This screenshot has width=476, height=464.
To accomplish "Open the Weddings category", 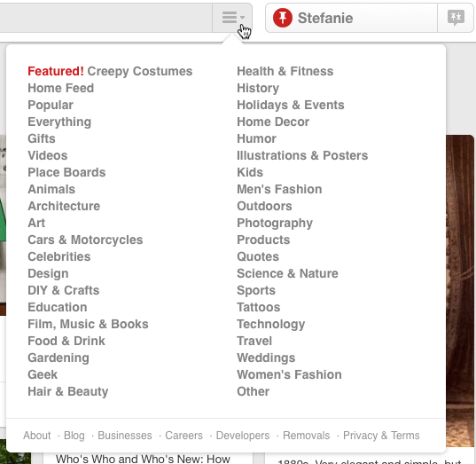I will (x=266, y=358).
